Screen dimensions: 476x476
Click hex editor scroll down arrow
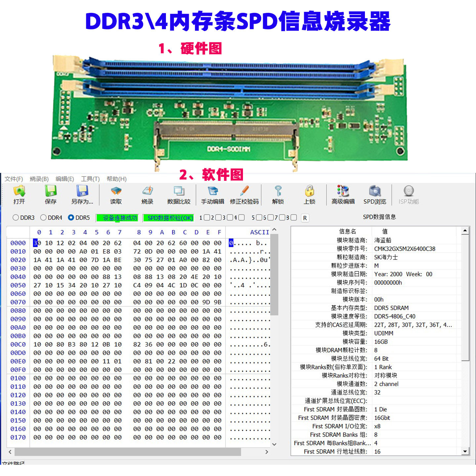click(x=274, y=444)
